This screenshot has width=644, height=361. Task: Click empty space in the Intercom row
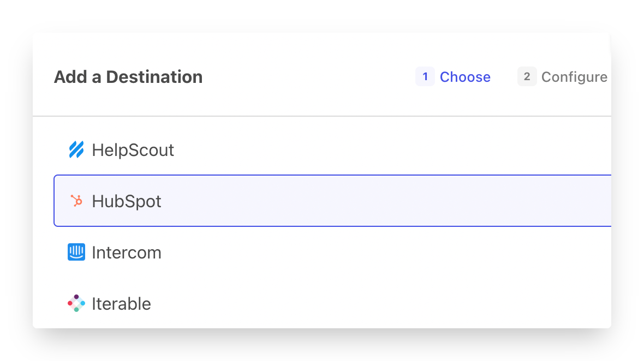(382, 252)
